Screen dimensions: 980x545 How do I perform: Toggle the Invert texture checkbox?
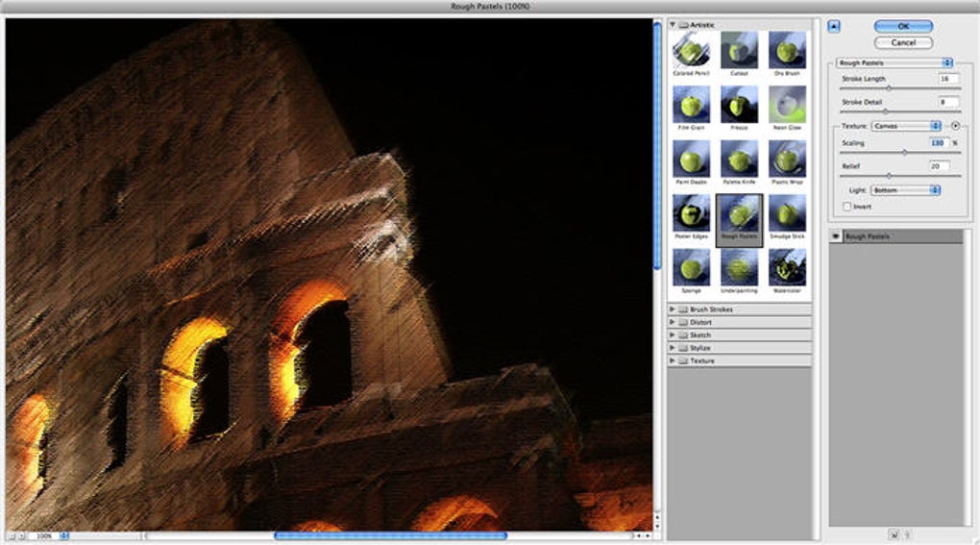click(847, 207)
